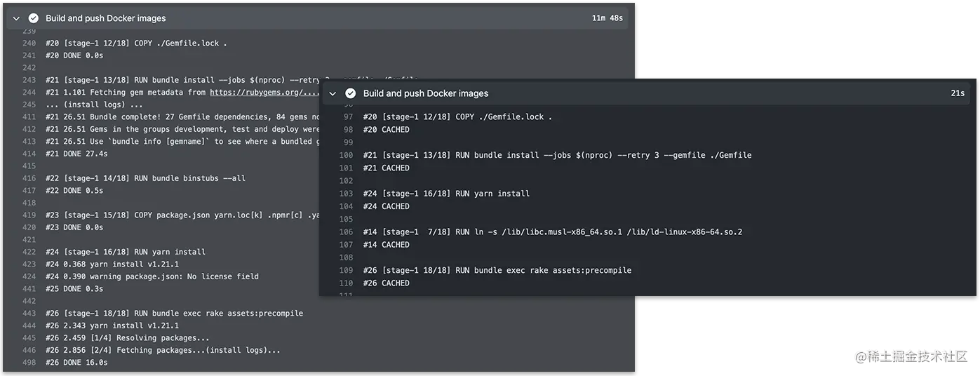Click "Gems in the groups development" line

pyautogui.click(x=182, y=129)
